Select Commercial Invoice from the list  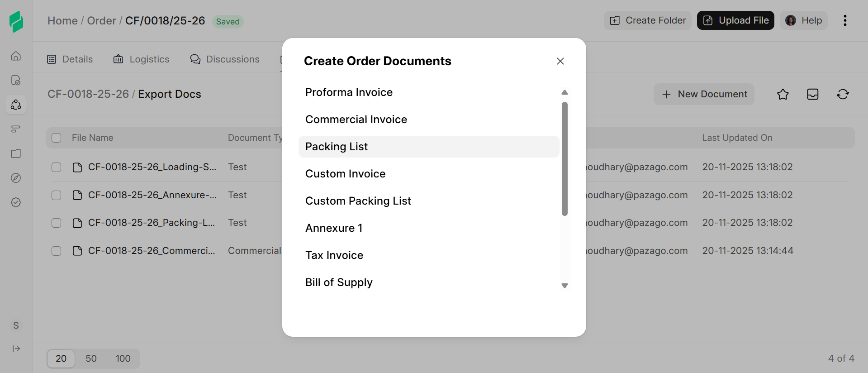tap(429, 120)
